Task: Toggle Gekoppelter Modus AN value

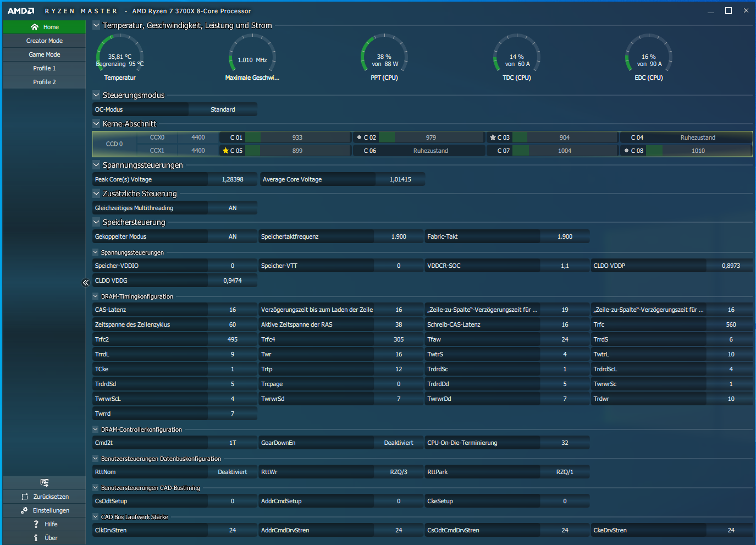Action: click(233, 236)
